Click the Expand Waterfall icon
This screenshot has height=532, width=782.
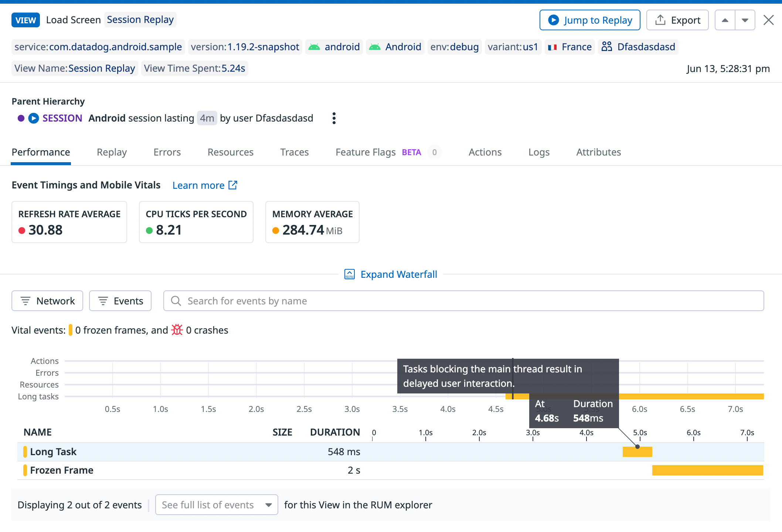(x=350, y=274)
